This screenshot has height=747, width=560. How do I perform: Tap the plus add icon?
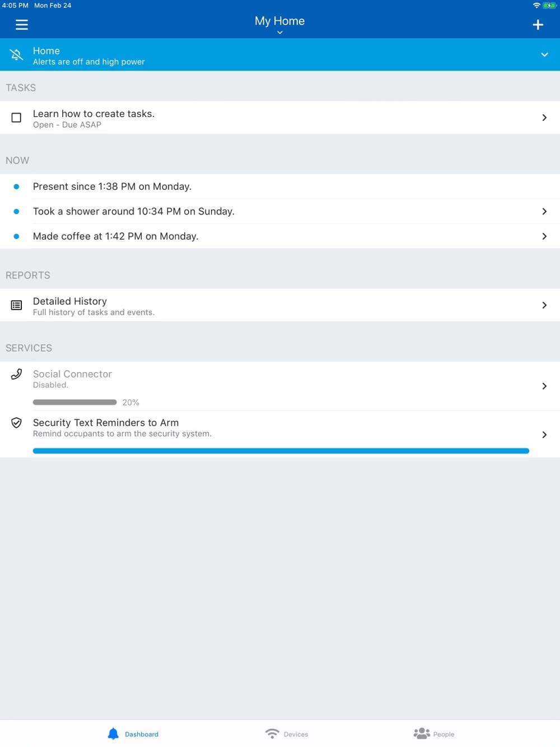click(x=538, y=25)
